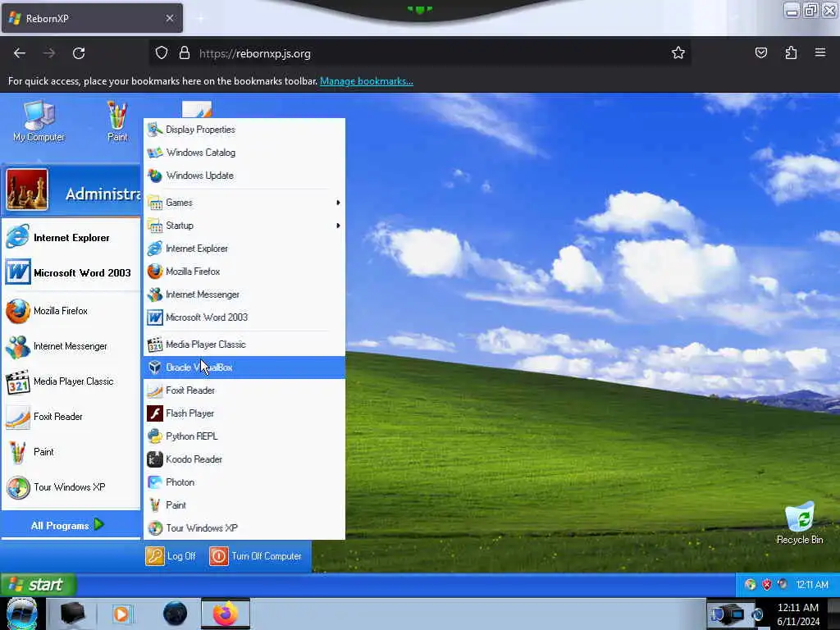
Task: Click Internet Messenger icon in All Programs list
Action: tap(155, 294)
